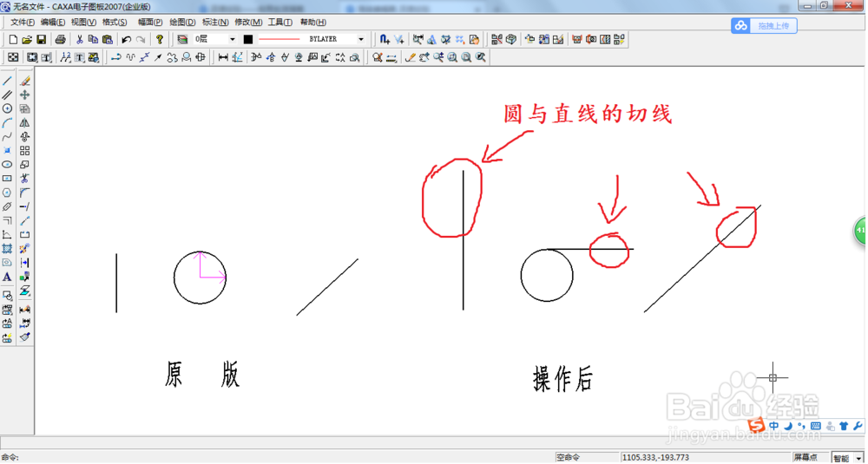
Task: Open the 文件(F) menu
Action: point(23,23)
